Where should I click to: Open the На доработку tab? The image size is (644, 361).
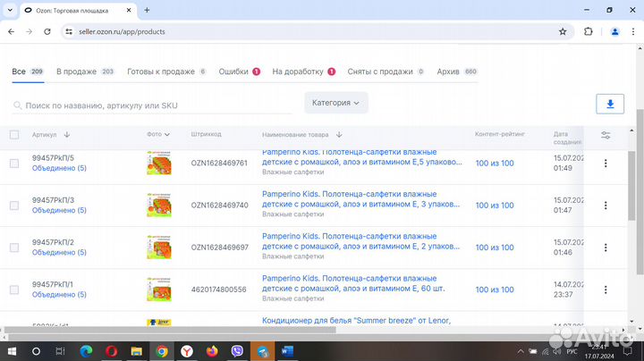(x=304, y=71)
